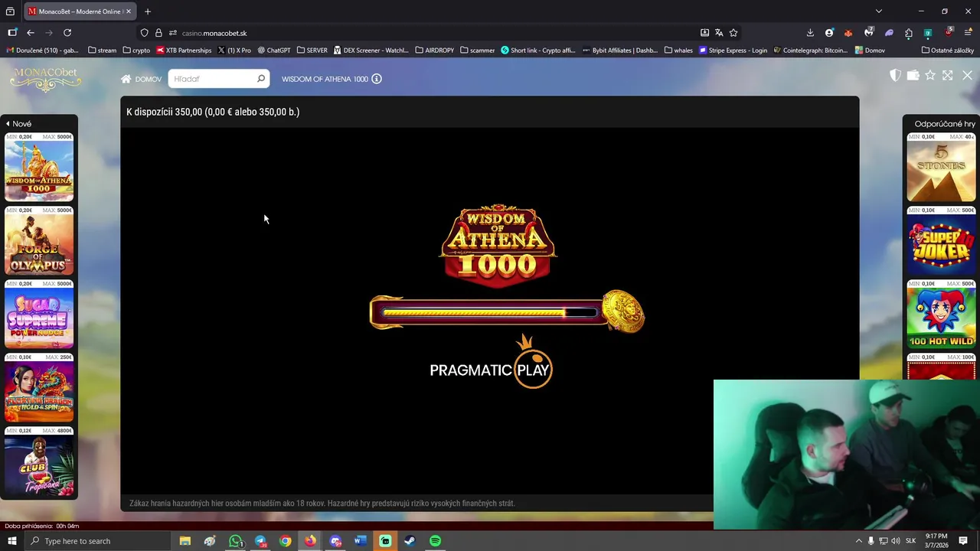Reload the page in browser toolbar

tap(67, 33)
